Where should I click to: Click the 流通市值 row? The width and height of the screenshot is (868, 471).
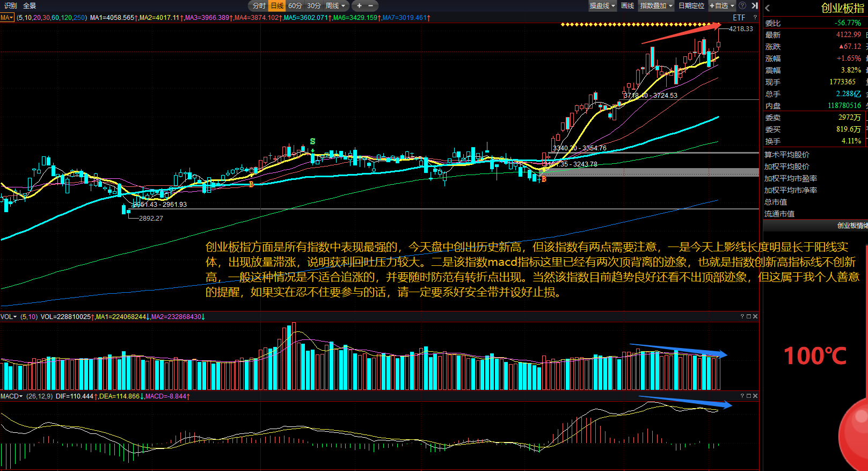815,214
